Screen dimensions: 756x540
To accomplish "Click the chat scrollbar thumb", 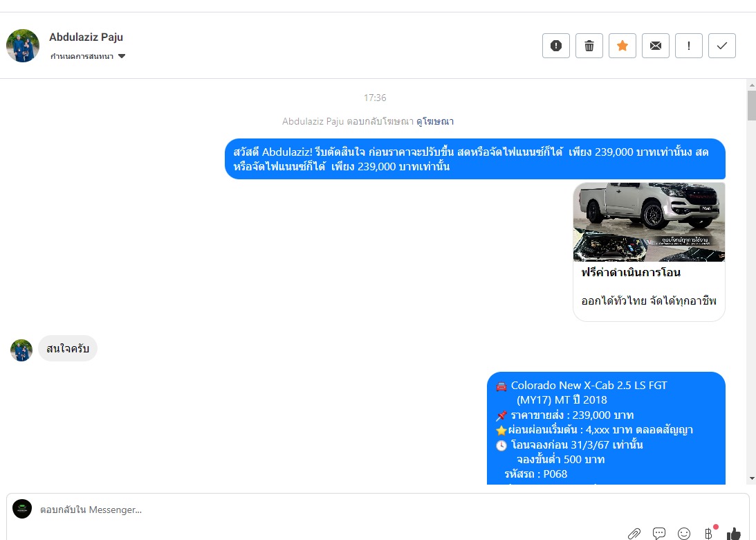I will click(x=752, y=105).
